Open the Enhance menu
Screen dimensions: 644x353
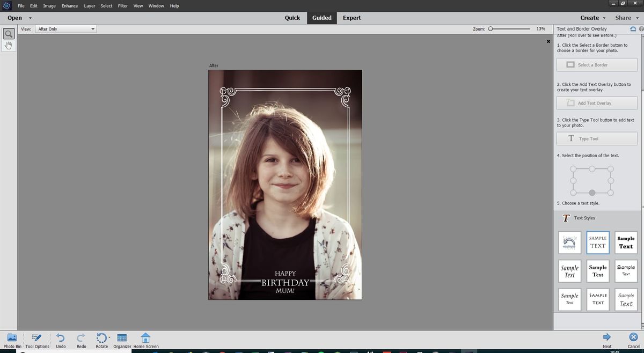[x=69, y=5]
